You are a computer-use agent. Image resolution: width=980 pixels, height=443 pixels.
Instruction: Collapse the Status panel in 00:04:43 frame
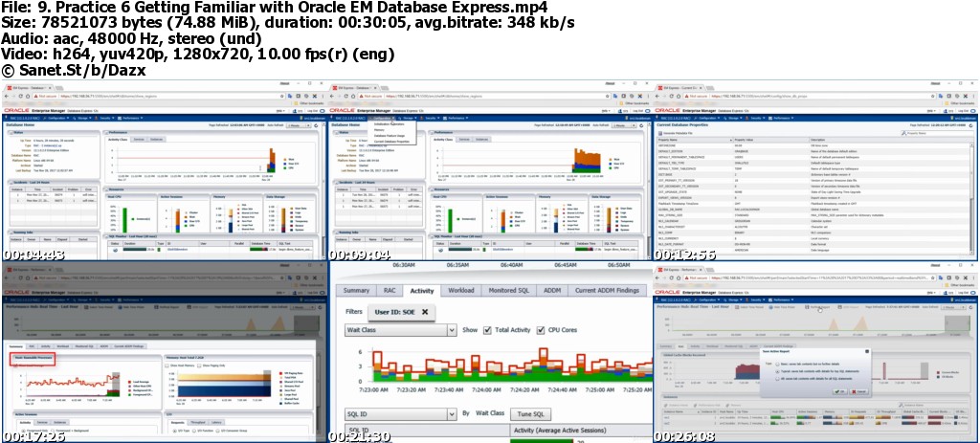pyautogui.click(x=11, y=132)
